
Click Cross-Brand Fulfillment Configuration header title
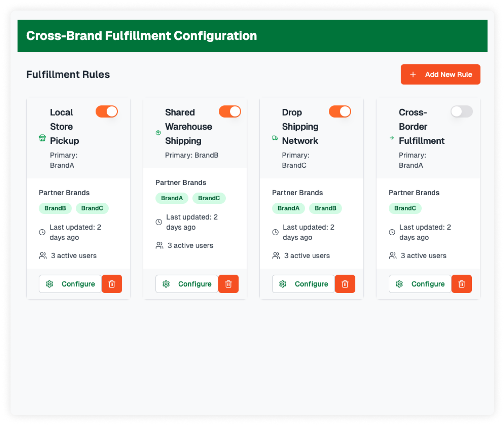(x=142, y=36)
